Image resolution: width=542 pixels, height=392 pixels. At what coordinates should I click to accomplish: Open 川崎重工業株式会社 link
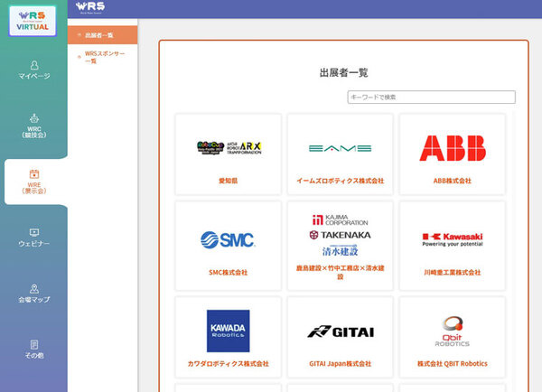[x=452, y=272]
